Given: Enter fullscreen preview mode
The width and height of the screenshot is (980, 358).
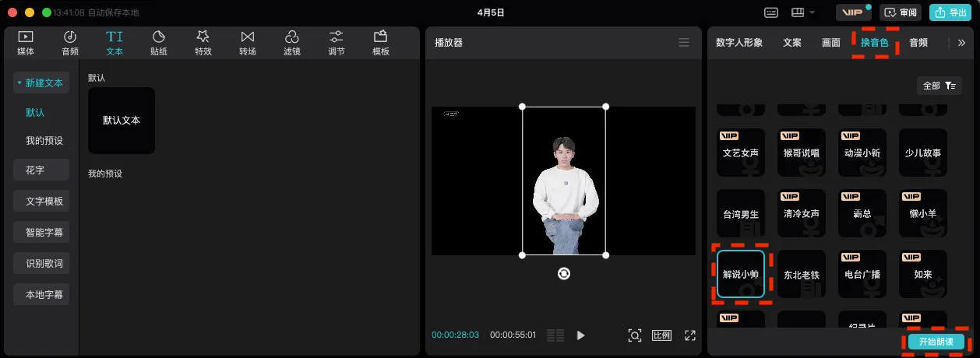Looking at the screenshot, I should tap(689, 335).
